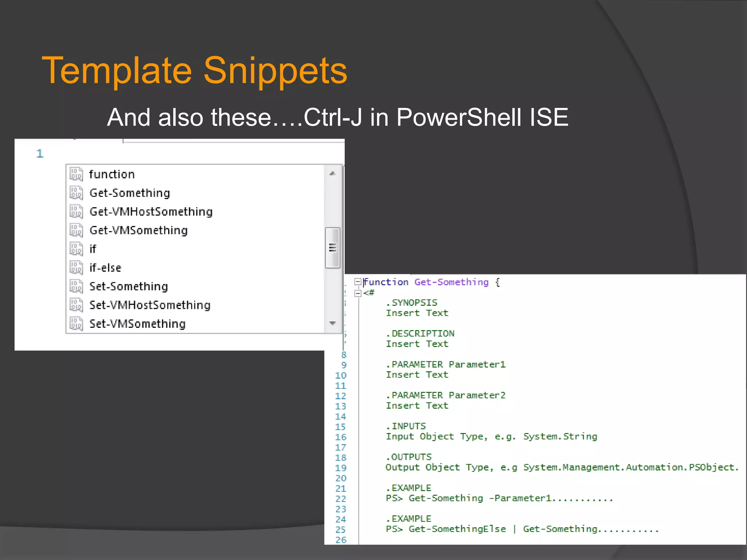Screen dimensions: 747x560
Task: Click the '.PARAMETER Parameter1' line
Action: [446, 364]
